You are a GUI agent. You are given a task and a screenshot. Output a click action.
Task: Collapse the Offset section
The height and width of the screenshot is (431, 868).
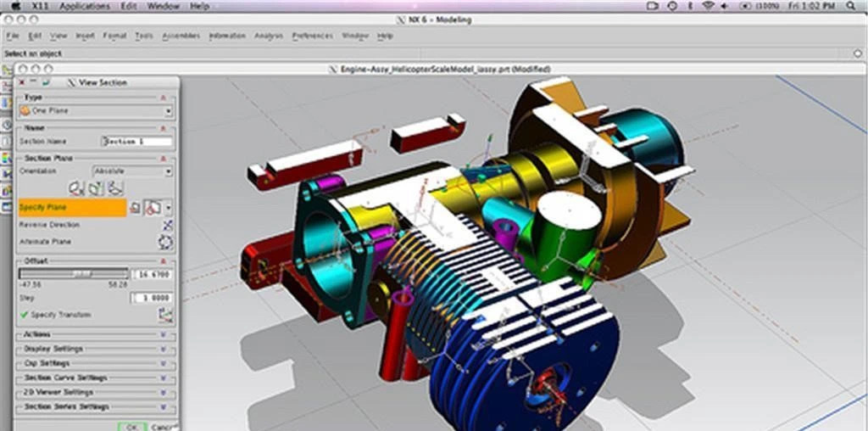(164, 261)
